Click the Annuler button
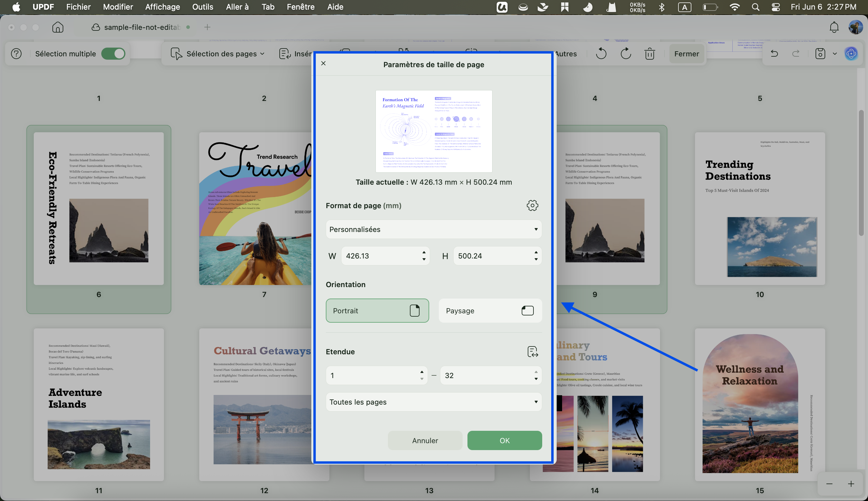The height and width of the screenshot is (501, 868). [x=425, y=440]
